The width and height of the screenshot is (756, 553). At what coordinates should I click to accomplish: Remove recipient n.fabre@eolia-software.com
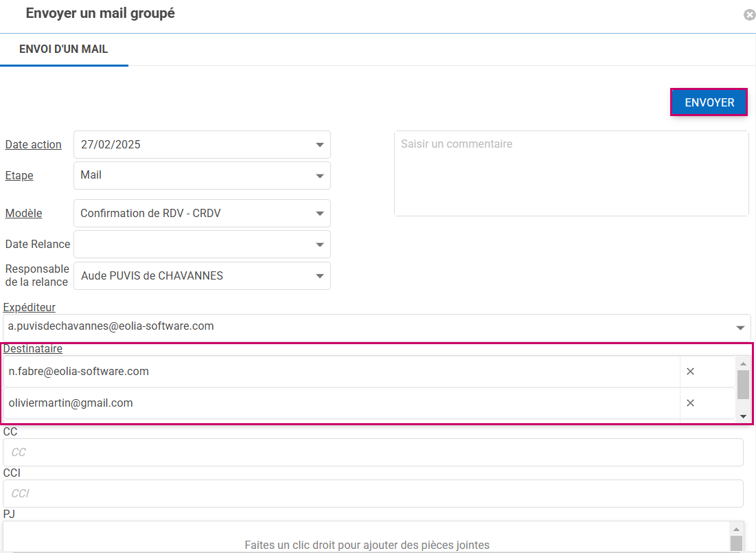click(x=690, y=372)
